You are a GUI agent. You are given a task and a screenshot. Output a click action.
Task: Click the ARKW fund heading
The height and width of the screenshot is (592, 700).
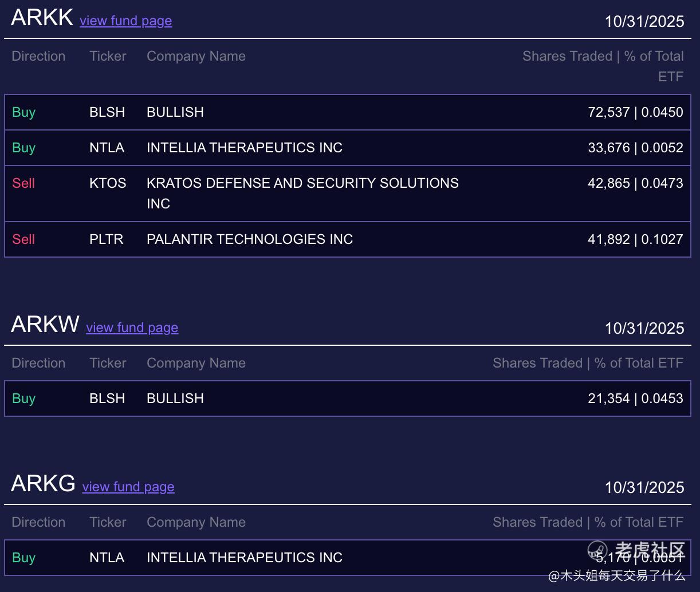(45, 325)
